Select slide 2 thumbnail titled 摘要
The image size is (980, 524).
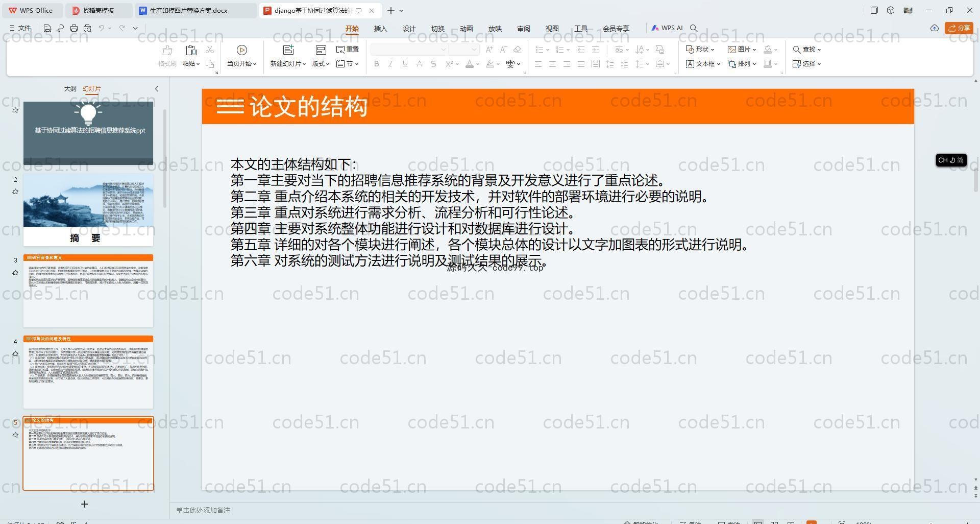[x=88, y=210]
